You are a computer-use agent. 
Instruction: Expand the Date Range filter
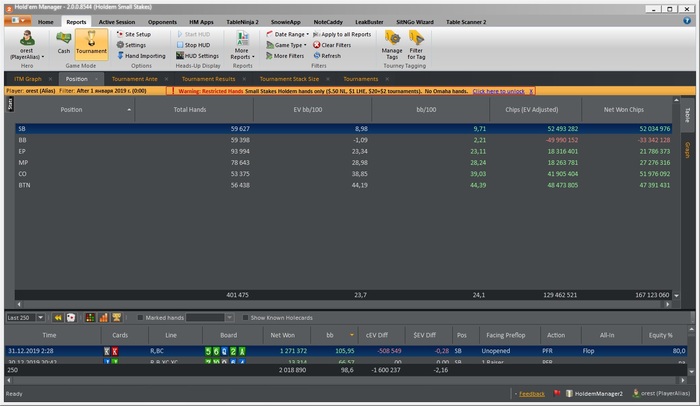point(288,34)
